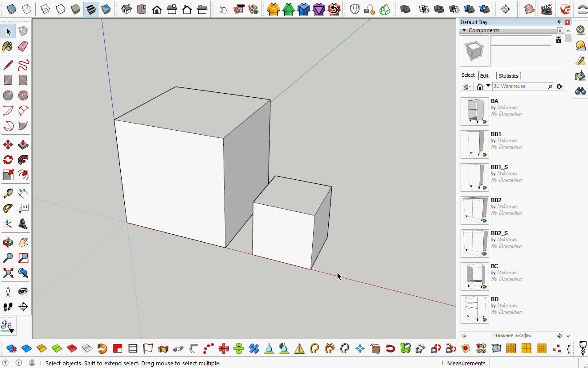Screen dimensions: 588x368
Task: Activate the Orbit tool
Action: (7, 242)
